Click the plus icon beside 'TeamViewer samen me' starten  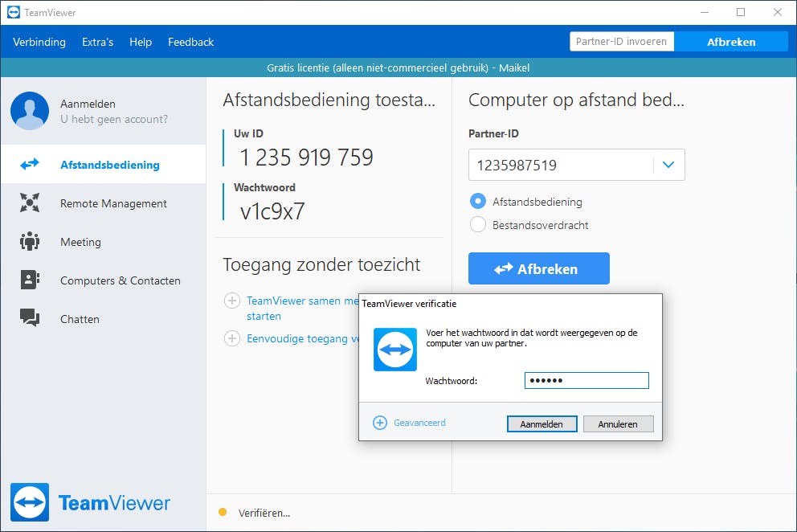click(x=232, y=301)
